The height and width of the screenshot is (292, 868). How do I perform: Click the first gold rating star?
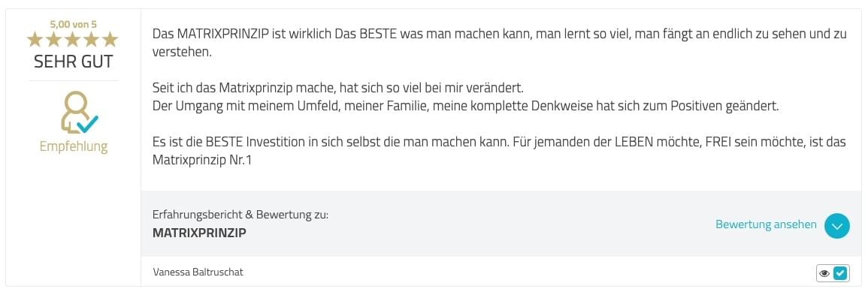(35, 39)
